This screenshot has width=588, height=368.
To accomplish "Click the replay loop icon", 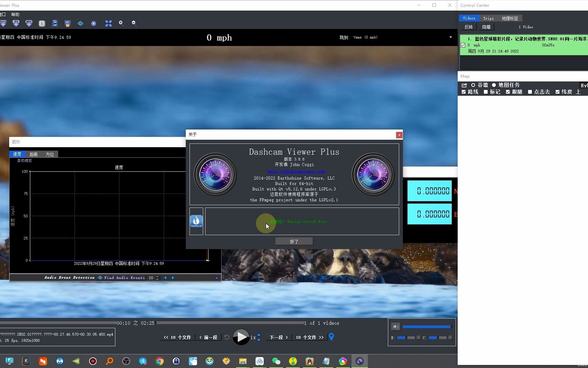I will (227, 337).
